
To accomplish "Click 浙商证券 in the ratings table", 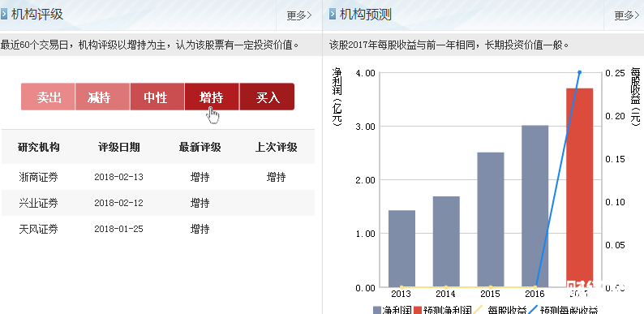I will coord(39,177).
